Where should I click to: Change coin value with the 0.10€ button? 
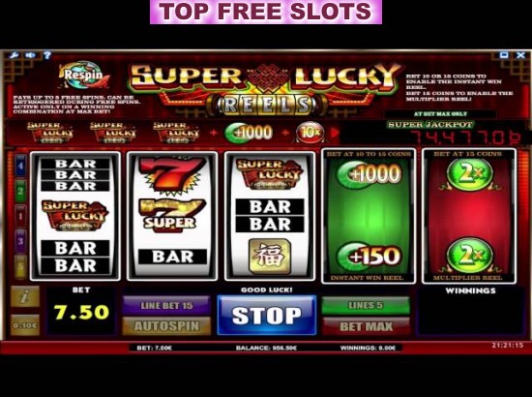pos(25,325)
